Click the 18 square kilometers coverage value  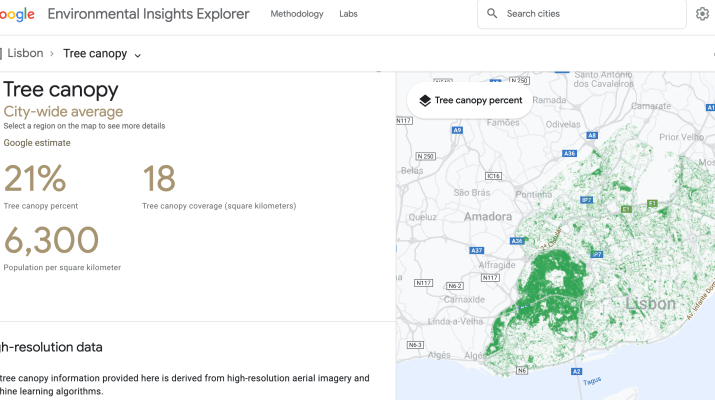(159, 178)
